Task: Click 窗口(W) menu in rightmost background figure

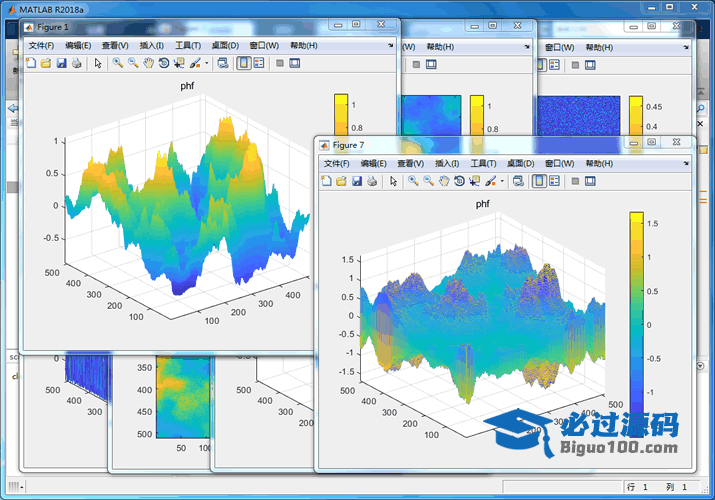Action: 560,47
